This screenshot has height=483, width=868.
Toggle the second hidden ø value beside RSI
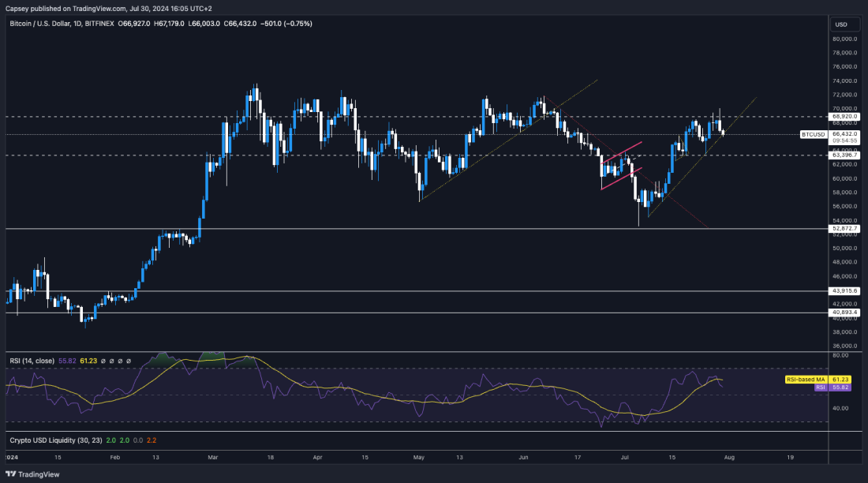coord(111,361)
